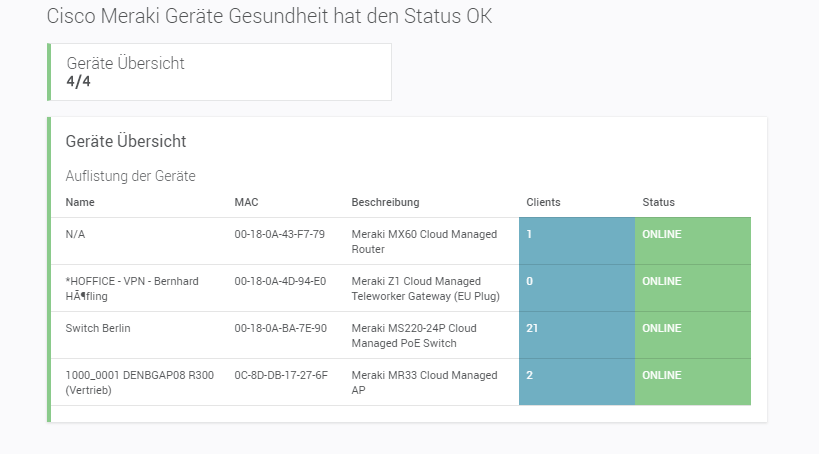Click MAC address 00-18-0A-BA-7E-90

click(x=280, y=328)
